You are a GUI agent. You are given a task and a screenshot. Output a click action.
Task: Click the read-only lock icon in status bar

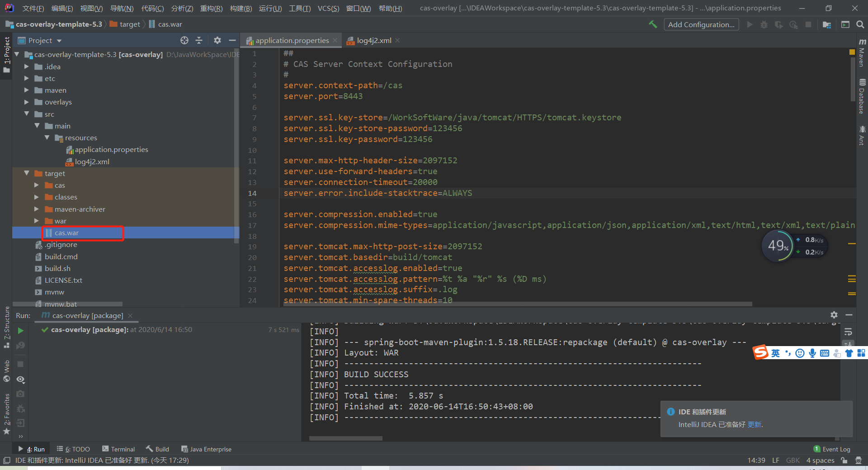point(844,461)
